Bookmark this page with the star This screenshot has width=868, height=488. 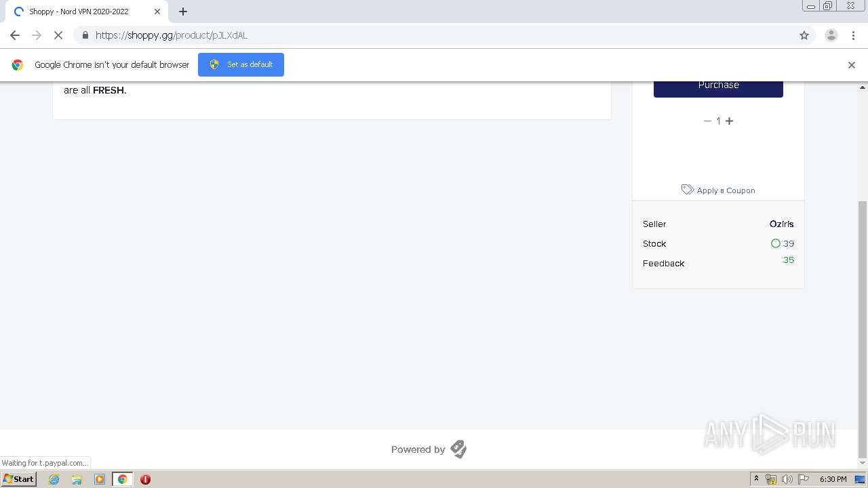click(x=804, y=35)
